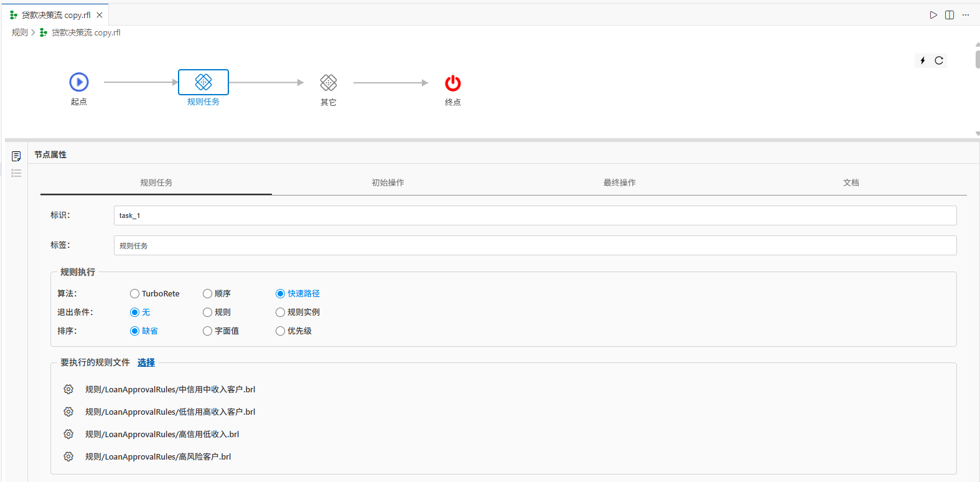
Task: Select the 规则任务 node in flow diagram
Action: [203, 82]
